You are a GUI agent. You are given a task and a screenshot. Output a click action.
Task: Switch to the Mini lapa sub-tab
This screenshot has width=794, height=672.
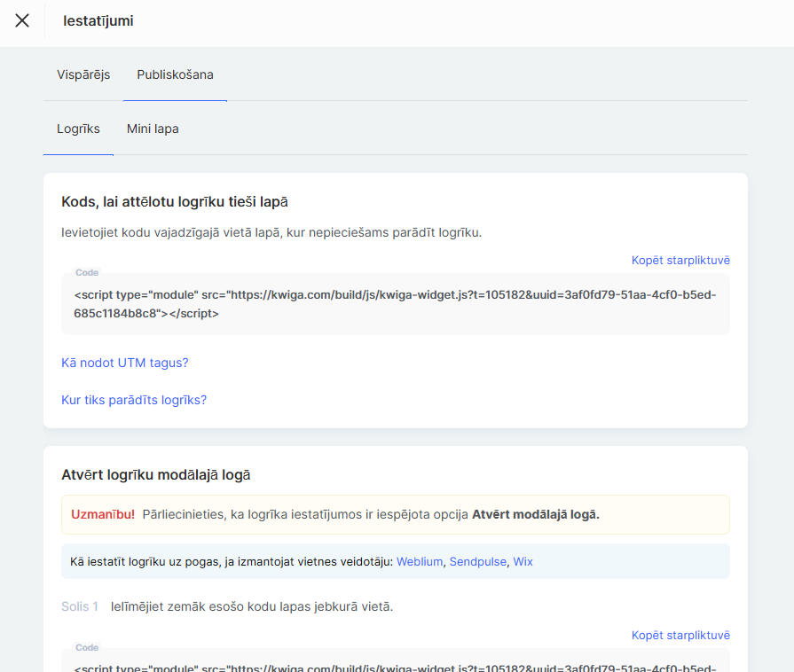(x=153, y=129)
